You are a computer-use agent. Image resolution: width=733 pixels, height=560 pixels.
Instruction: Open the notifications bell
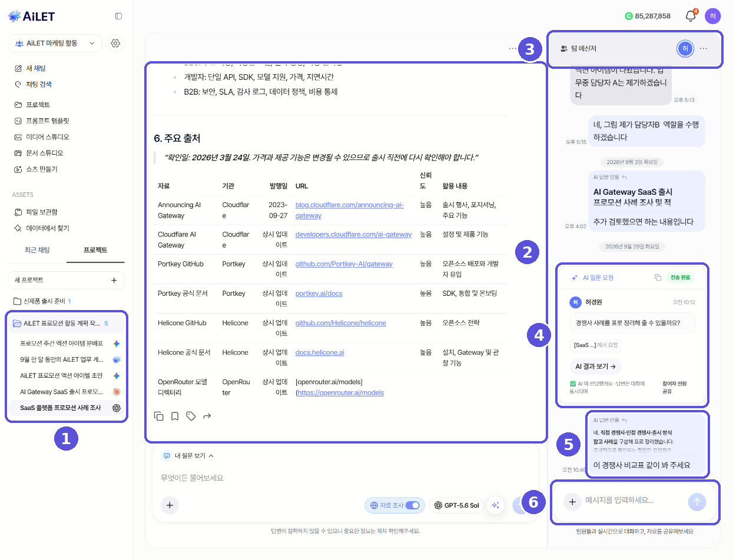(x=691, y=16)
